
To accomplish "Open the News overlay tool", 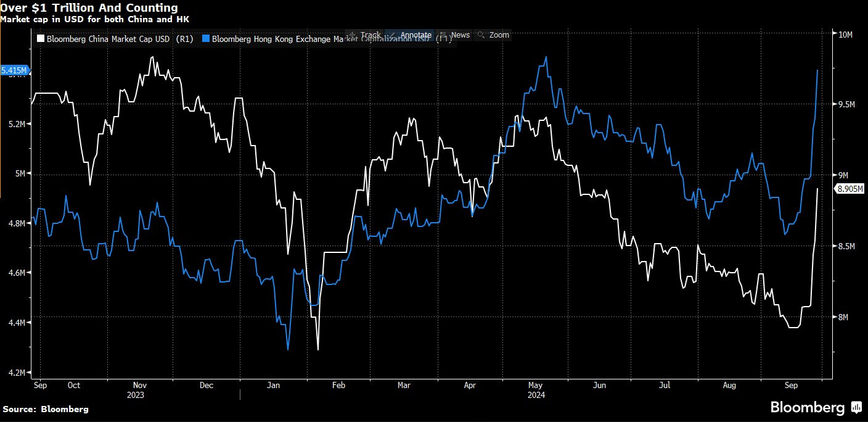I will [455, 35].
